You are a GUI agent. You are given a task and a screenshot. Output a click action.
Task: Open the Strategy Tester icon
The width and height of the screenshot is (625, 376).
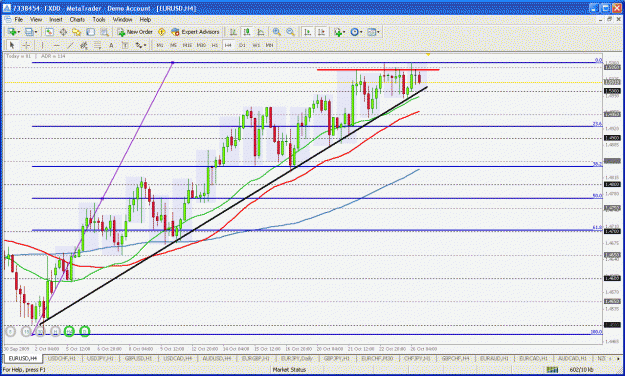click(x=104, y=32)
